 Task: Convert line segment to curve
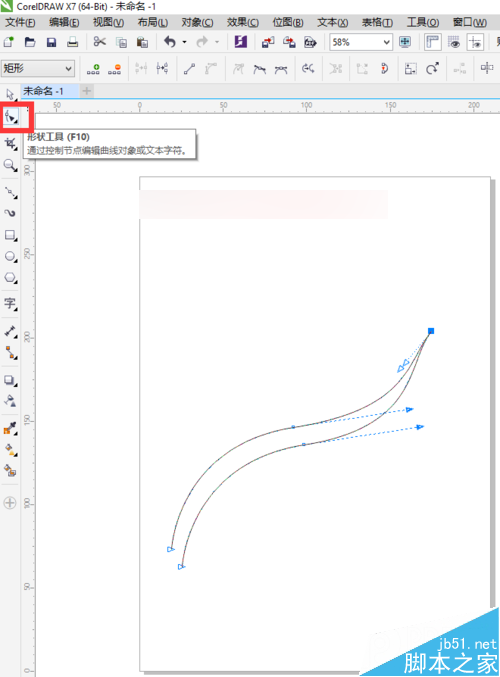(x=211, y=68)
